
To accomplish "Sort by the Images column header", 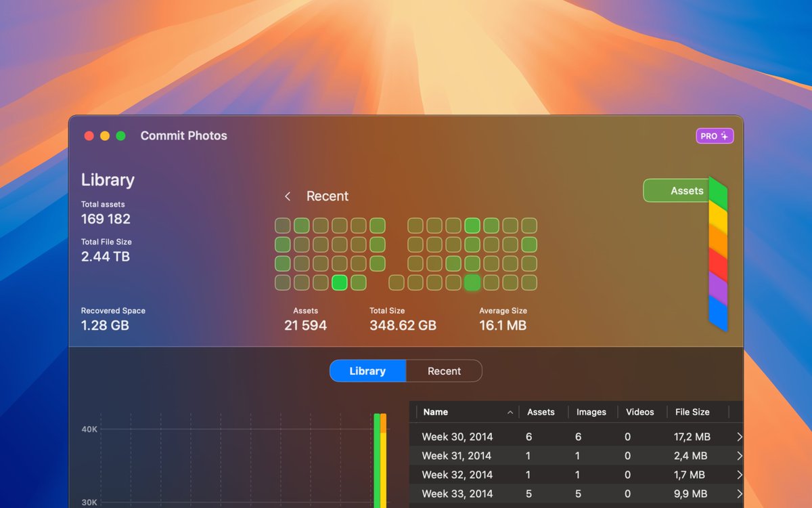I will click(591, 412).
